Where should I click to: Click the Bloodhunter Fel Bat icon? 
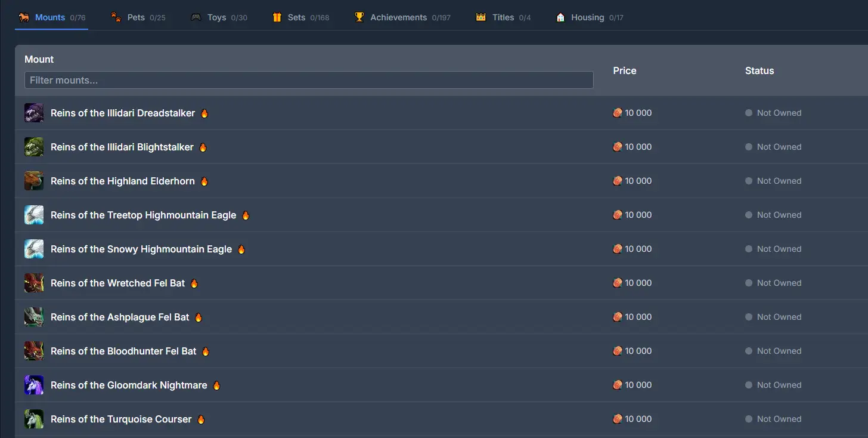pyautogui.click(x=34, y=351)
